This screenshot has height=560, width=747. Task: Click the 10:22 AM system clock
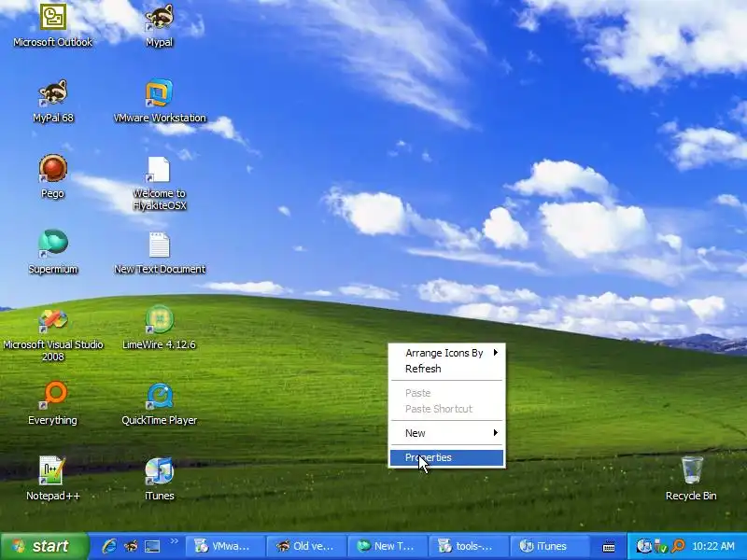coord(713,546)
